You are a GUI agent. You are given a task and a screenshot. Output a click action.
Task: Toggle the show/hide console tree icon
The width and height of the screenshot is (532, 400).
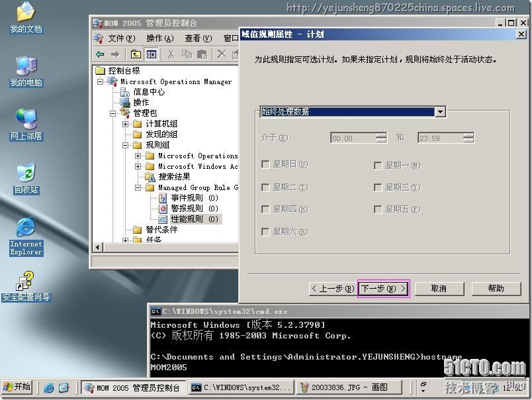coord(152,54)
